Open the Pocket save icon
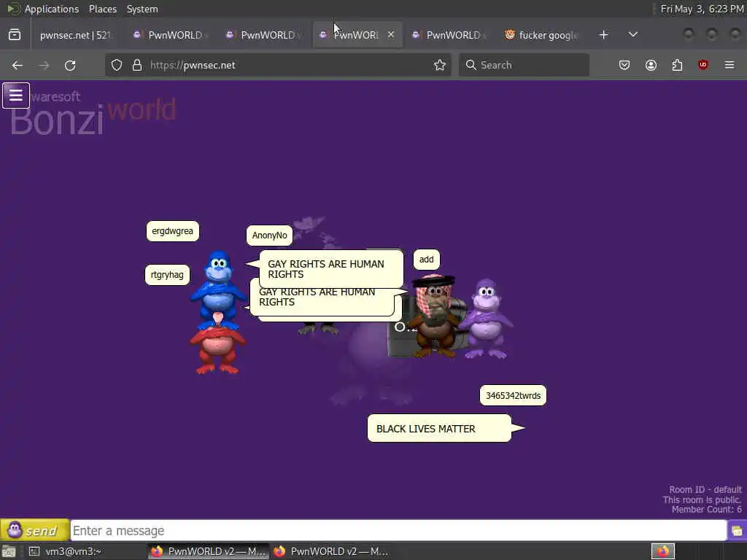The width and height of the screenshot is (747, 560). tap(624, 65)
